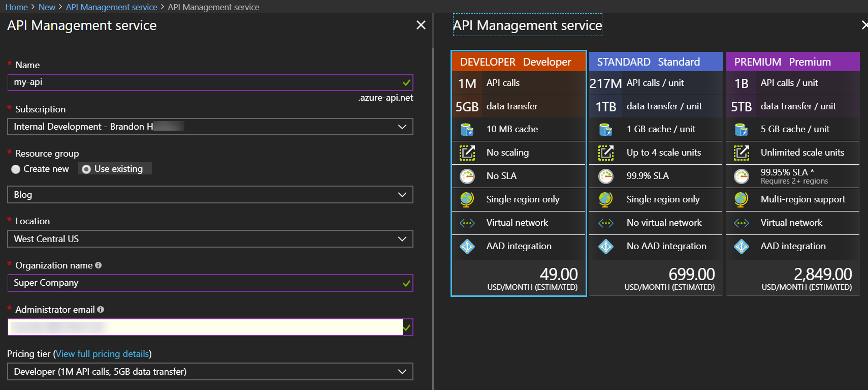868x390 pixels.
Task: Open View full pricing details link
Action: [x=103, y=354]
